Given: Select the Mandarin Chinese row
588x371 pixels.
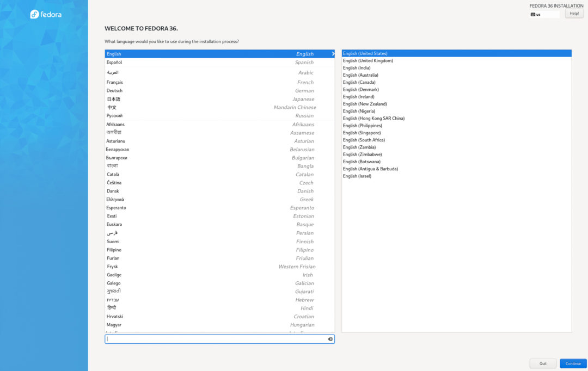Looking at the screenshot, I should click(220, 107).
